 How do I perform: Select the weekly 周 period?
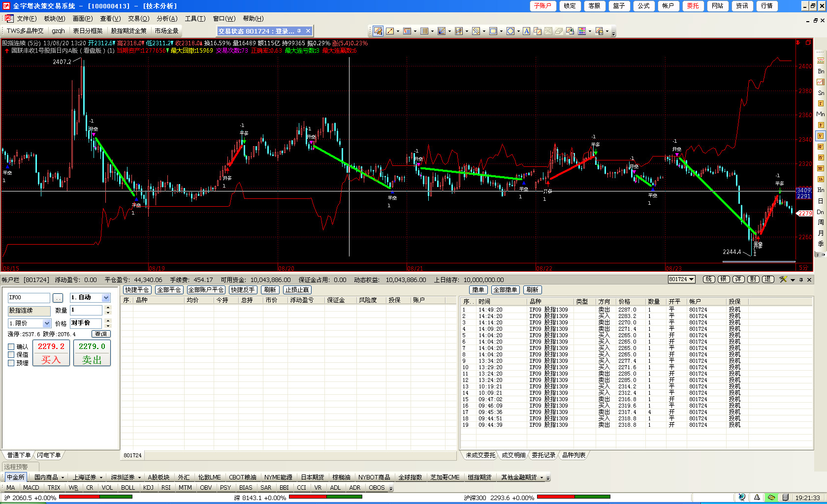821,222
